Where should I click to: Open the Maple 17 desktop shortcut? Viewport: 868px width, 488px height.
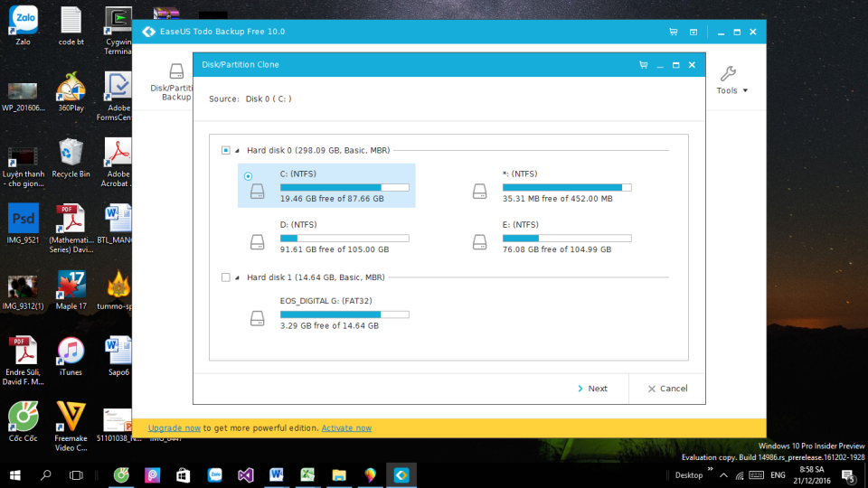71,290
